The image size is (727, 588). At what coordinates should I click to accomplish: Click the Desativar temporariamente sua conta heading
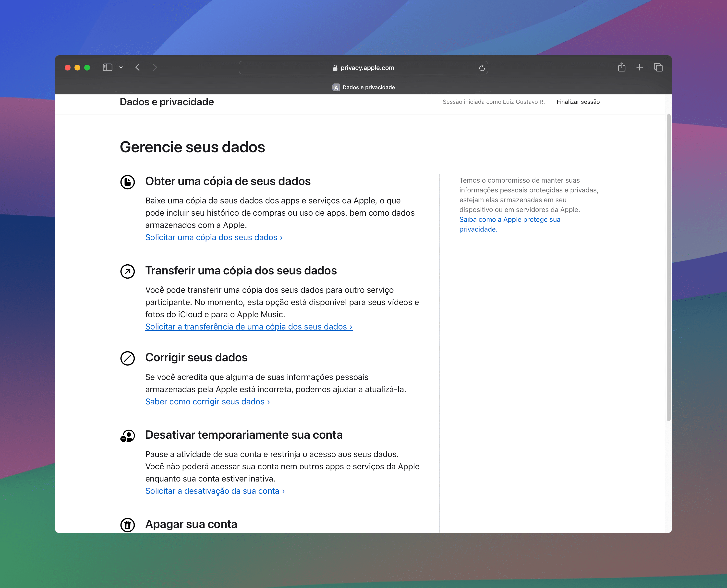244,435
